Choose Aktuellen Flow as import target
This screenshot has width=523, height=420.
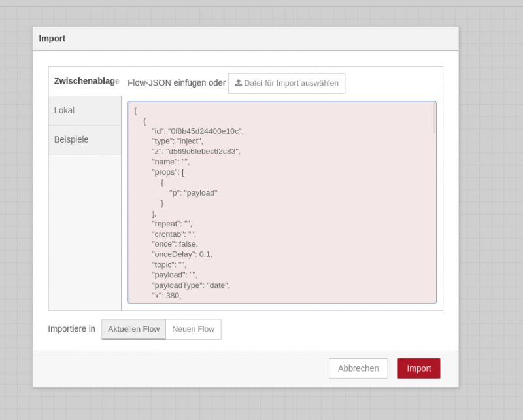[x=134, y=329]
